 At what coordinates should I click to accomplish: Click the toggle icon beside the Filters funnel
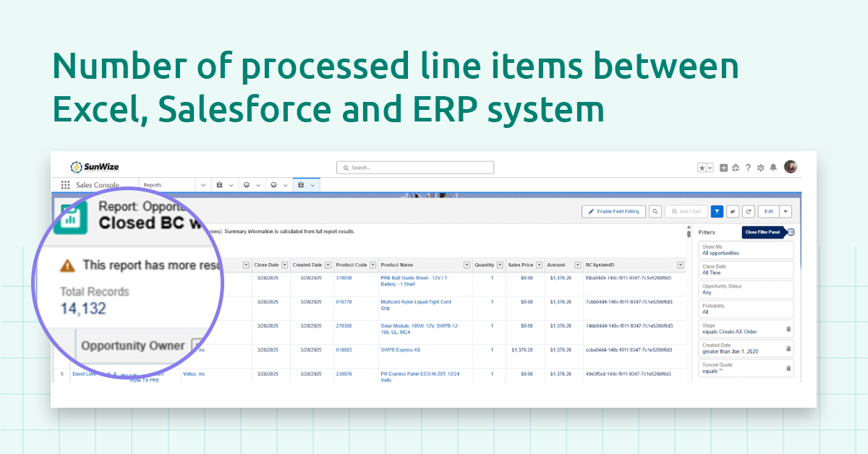coord(733,211)
